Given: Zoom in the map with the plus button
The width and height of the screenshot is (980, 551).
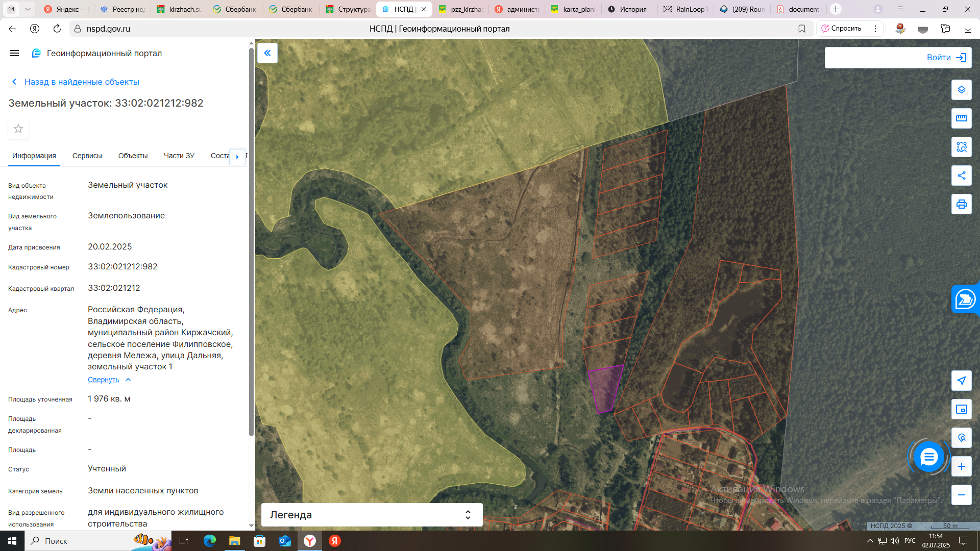Looking at the screenshot, I should (x=961, y=466).
